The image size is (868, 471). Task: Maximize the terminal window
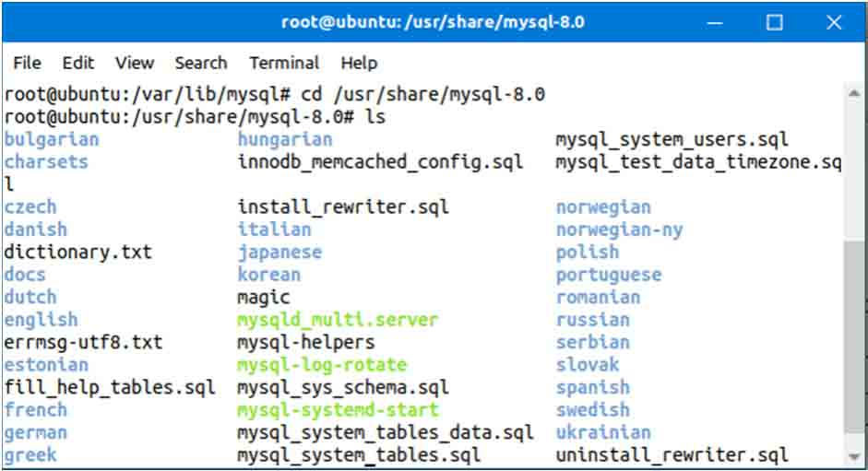pos(774,23)
